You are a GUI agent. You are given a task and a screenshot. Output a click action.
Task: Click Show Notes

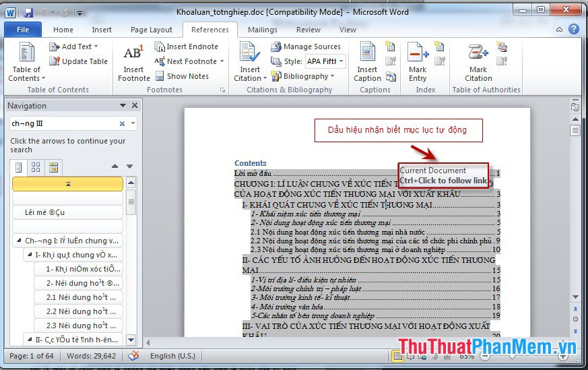[183, 76]
